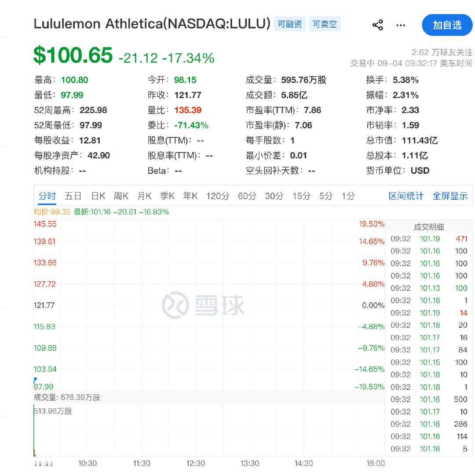Open the three-dot more options menu
Viewport: 475px width, 476px height.
click(x=401, y=25)
